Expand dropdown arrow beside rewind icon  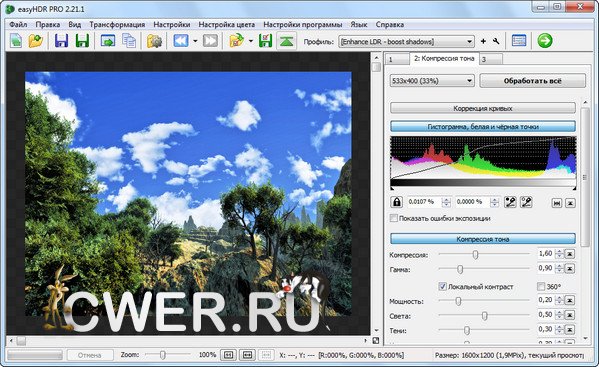coord(195,41)
